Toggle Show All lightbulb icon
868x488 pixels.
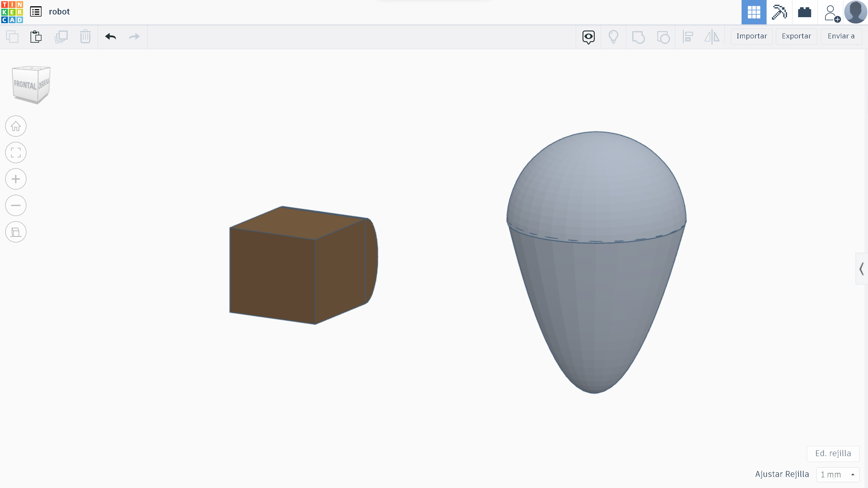tap(614, 37)
